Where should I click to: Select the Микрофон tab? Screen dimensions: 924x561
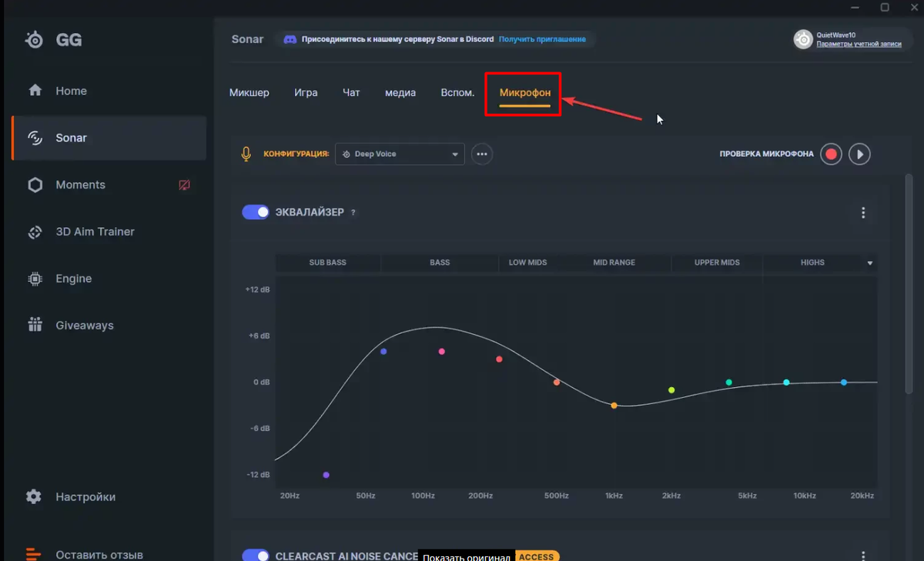(x=525, y=93)
